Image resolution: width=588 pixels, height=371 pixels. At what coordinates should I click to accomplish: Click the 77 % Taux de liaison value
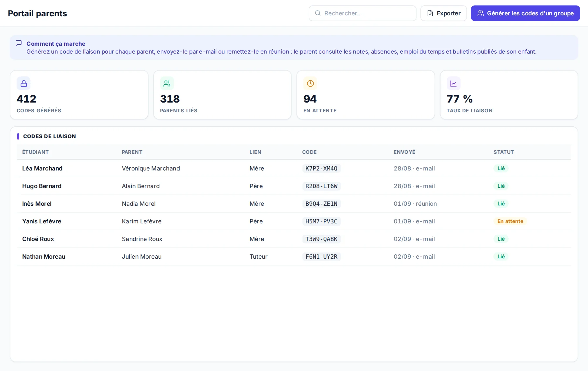click(460, 99)
